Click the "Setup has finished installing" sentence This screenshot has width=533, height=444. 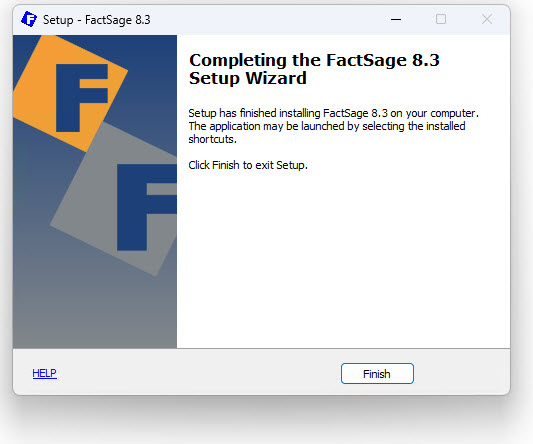pos(333,113)
